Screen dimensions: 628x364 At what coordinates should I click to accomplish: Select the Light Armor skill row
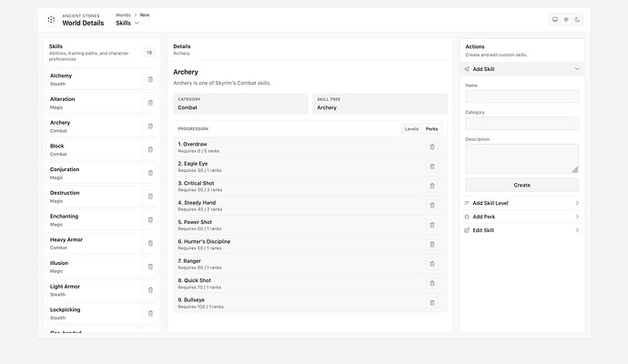(x=94, y=290)
